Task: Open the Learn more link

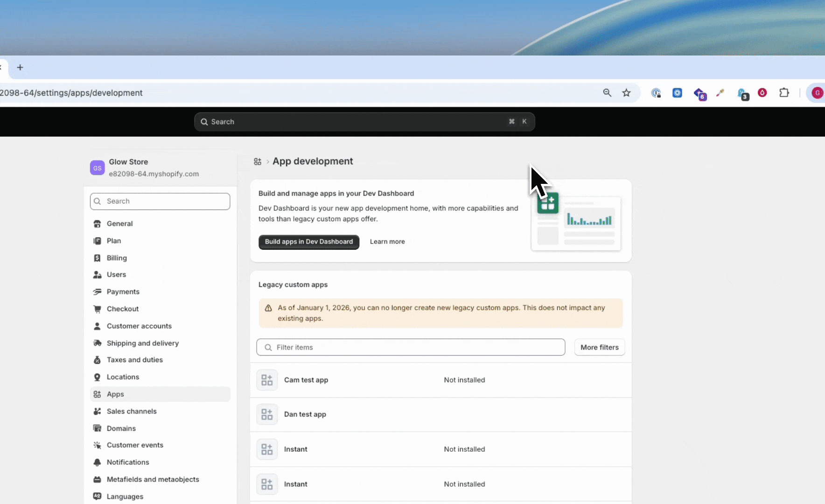Action: (387, 242)
